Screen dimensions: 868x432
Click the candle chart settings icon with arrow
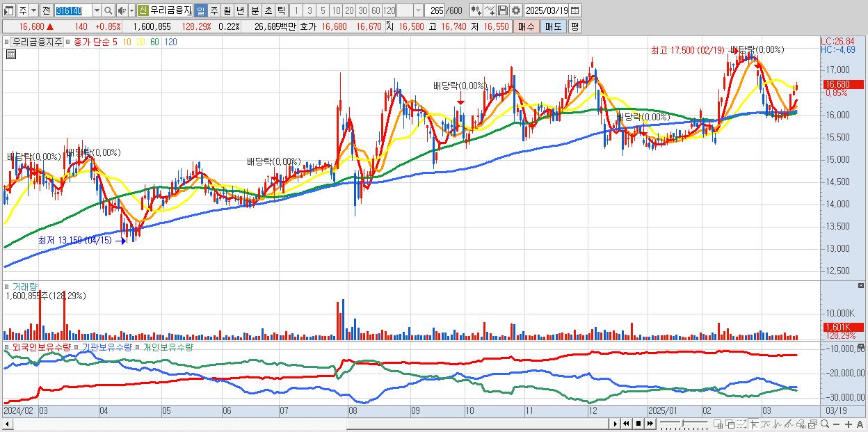pos(476,10)
